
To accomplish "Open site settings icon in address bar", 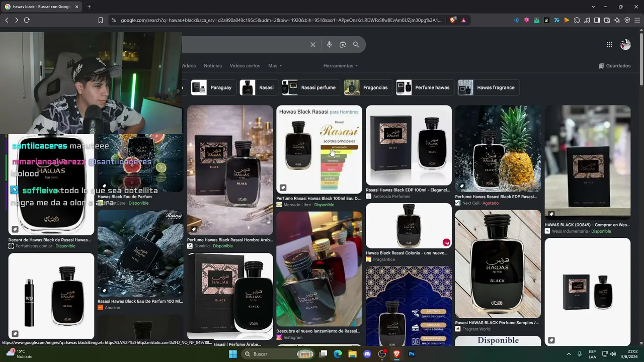I will (113, 20).
